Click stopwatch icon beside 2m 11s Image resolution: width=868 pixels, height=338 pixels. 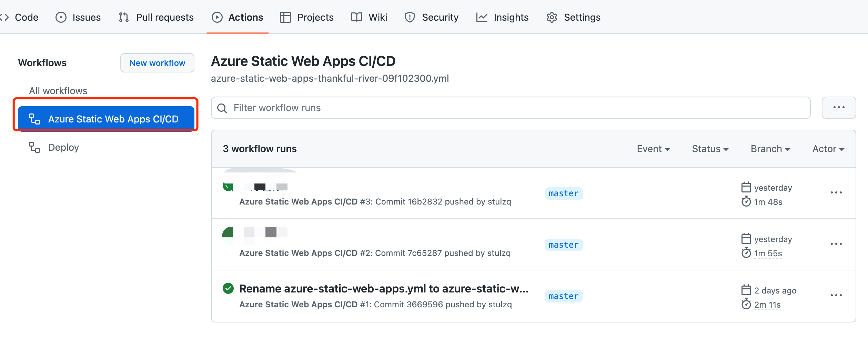(x=746, y=304)
